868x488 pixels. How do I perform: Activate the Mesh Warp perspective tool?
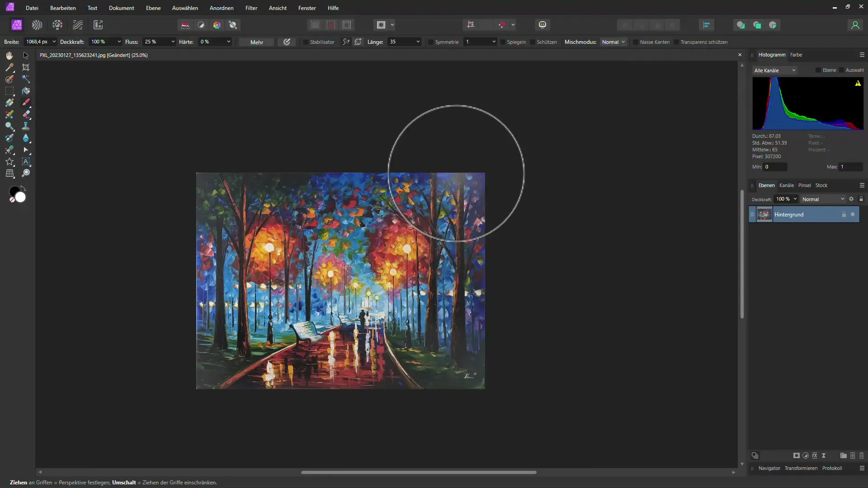(x=9, y=173)
